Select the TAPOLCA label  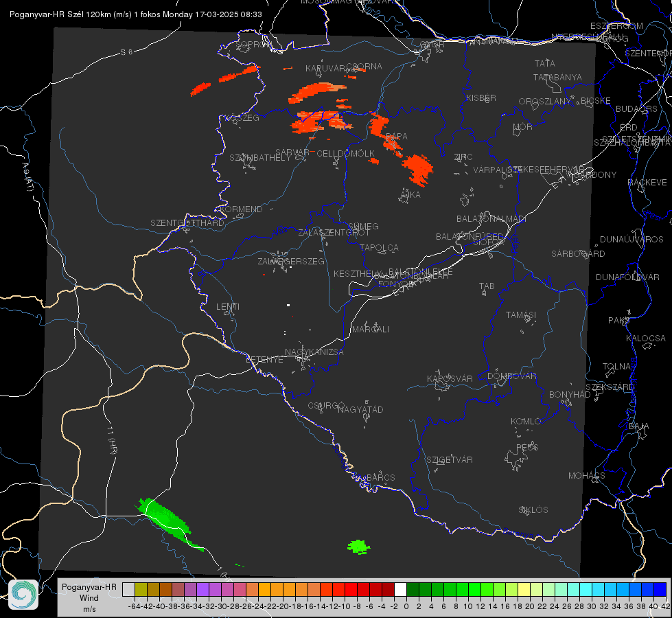(x=379, y=247)
